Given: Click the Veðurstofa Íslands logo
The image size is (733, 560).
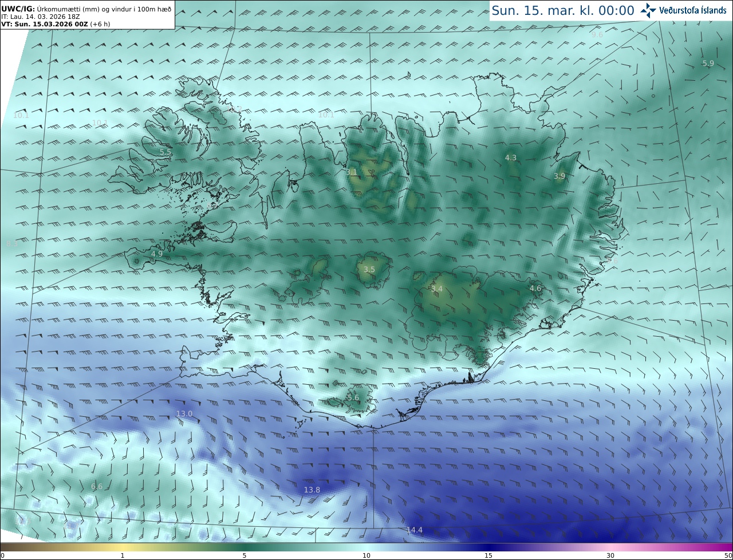Looking at the screenshot, I should (x=683, y=10).
